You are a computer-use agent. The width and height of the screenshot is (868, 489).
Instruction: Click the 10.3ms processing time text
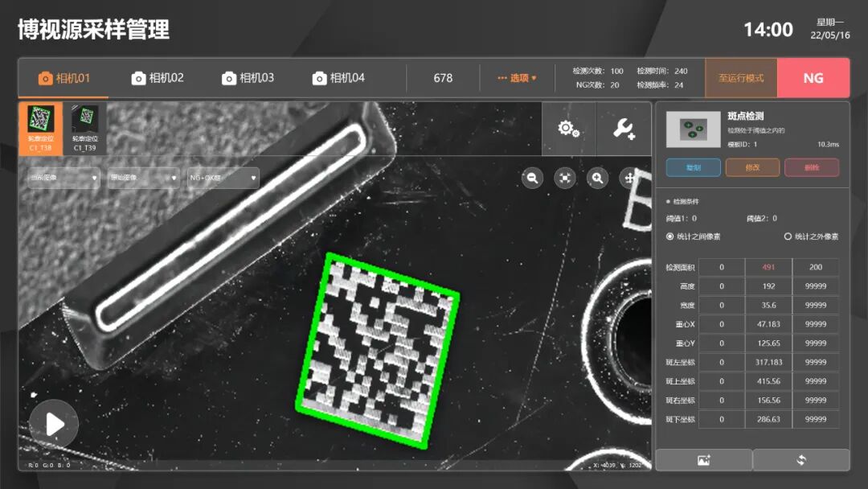coord(828,144)
